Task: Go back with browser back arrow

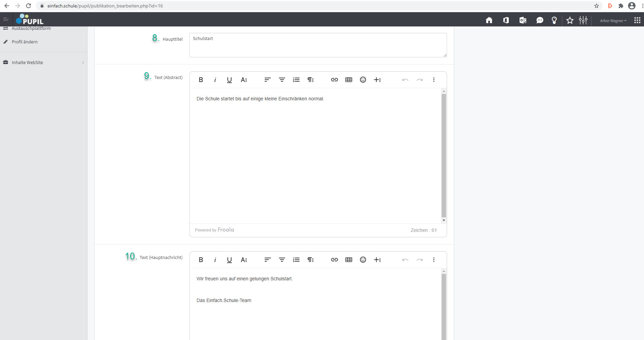Action: pyautogui.click(x=6, y=6)
